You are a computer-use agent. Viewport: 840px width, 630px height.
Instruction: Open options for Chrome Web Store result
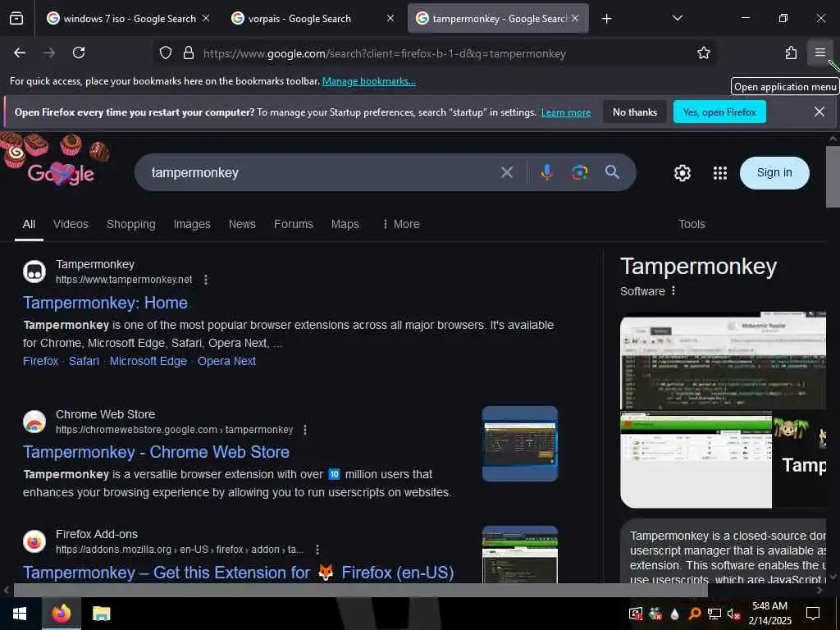click(x=305, y=430)
